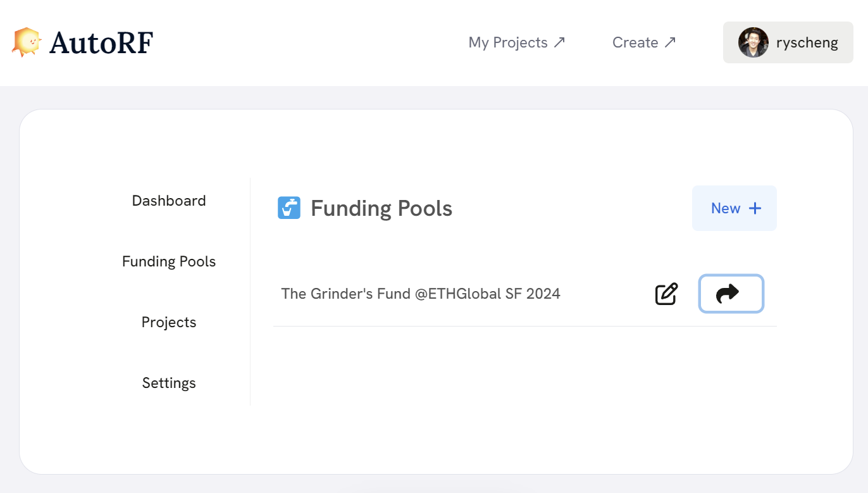Viewport: 868px width, 493px height.
Task: Select Funding Pools in the sidebar
Action: point(169,261)
